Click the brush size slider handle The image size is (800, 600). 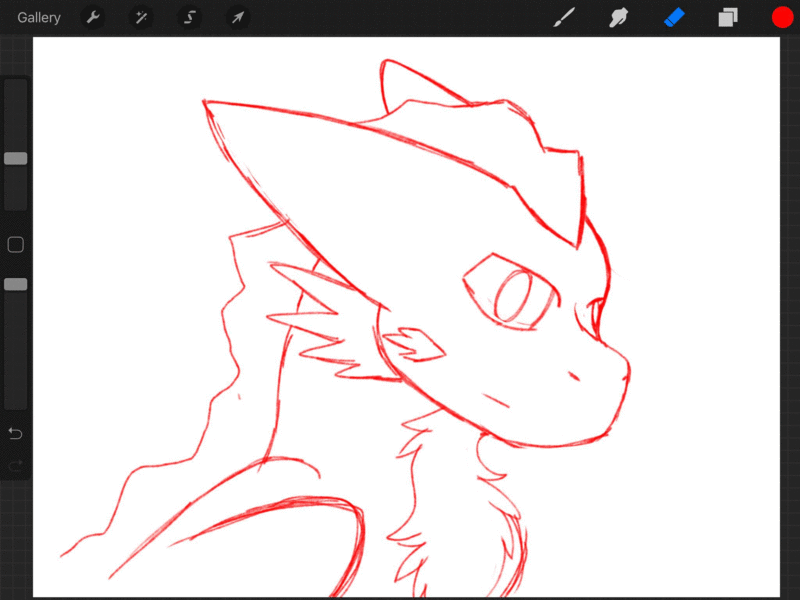tap(16, 158)
